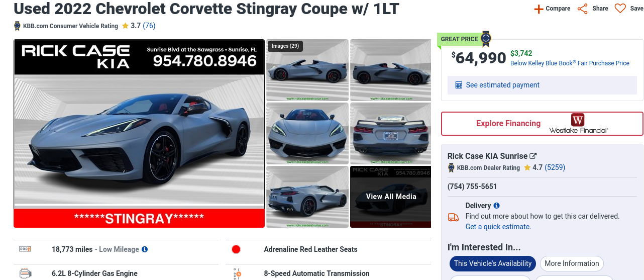644x280 pixels.
Task: Click the Share icon
Action: point(582,9)
